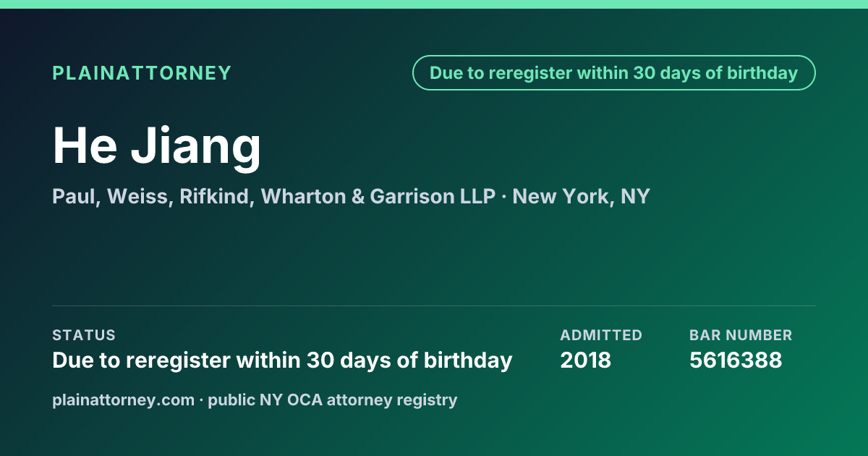Click the reregister status pill badge
Screen dimensions: 868x456
[x=614, y=73]
